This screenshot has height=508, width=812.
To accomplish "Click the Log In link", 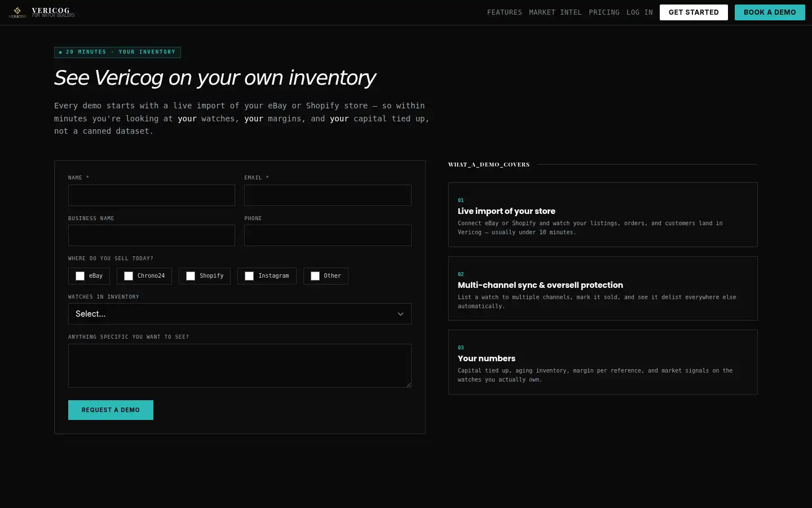I will pos(639,12).
